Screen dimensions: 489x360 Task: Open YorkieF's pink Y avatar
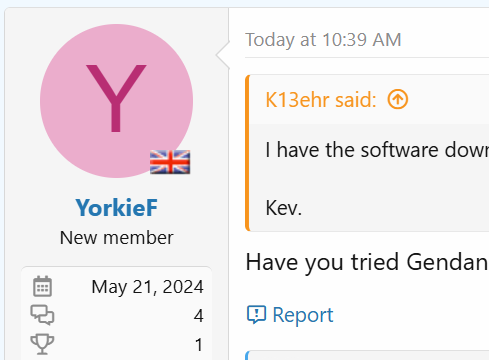116,101
